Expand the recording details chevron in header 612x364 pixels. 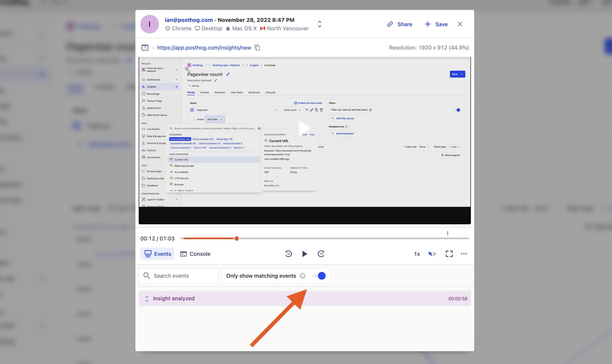pyautogui.click(x=319, y=24)
